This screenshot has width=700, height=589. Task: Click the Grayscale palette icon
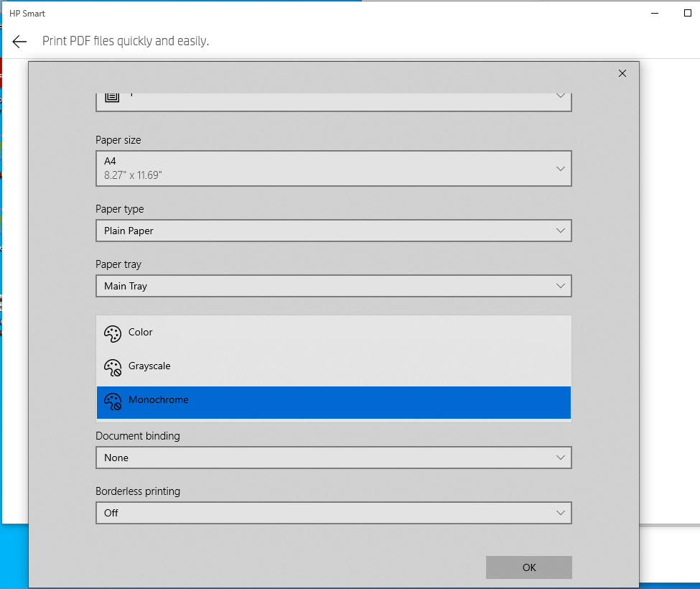[x=113, y=367]
